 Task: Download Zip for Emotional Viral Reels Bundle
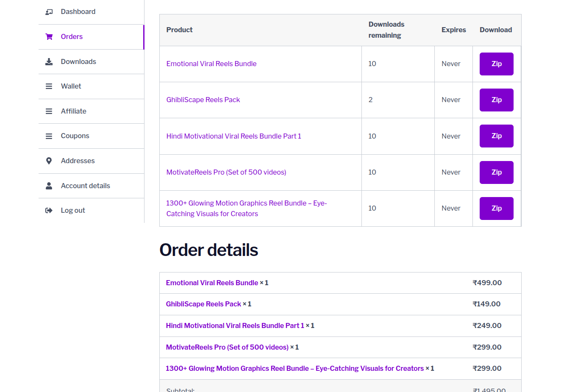496,64
